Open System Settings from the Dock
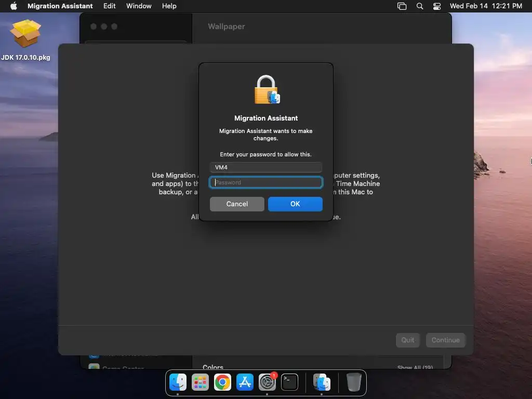 268,382
